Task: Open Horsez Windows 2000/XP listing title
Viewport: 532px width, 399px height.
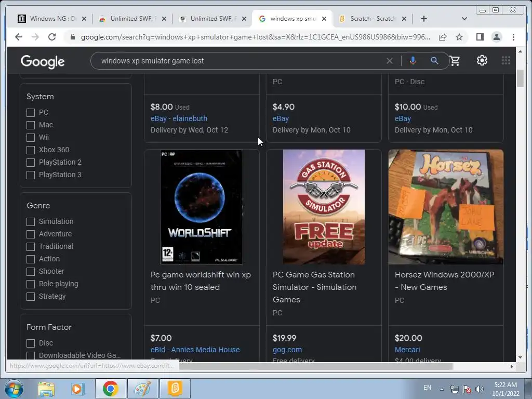Action: [444, 281]
